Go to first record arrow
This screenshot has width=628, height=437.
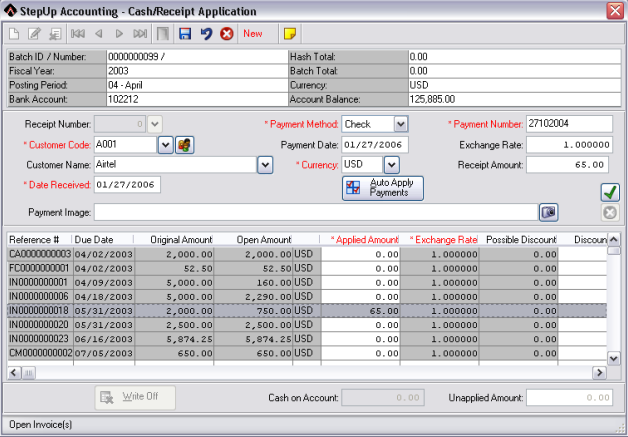click(x=78, y=34)
